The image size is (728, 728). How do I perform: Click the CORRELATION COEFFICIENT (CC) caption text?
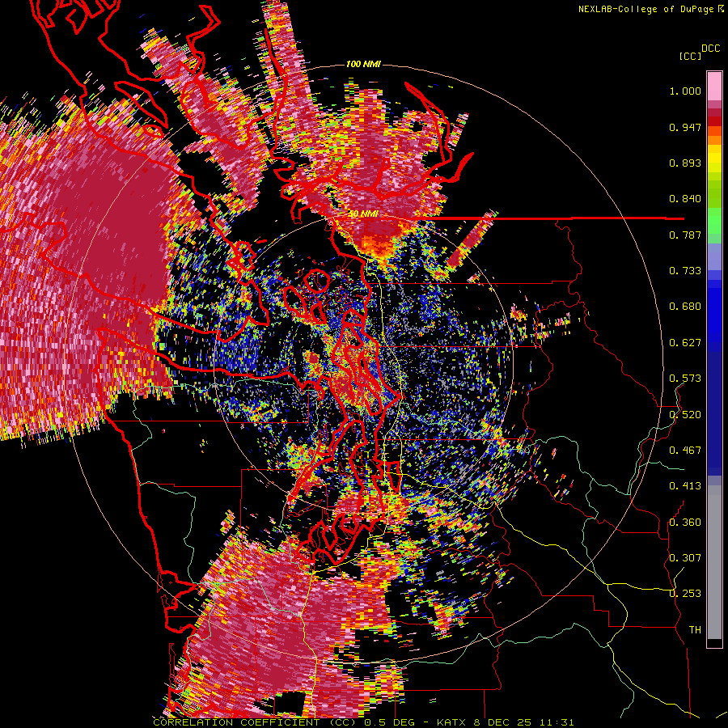point(255,722)
